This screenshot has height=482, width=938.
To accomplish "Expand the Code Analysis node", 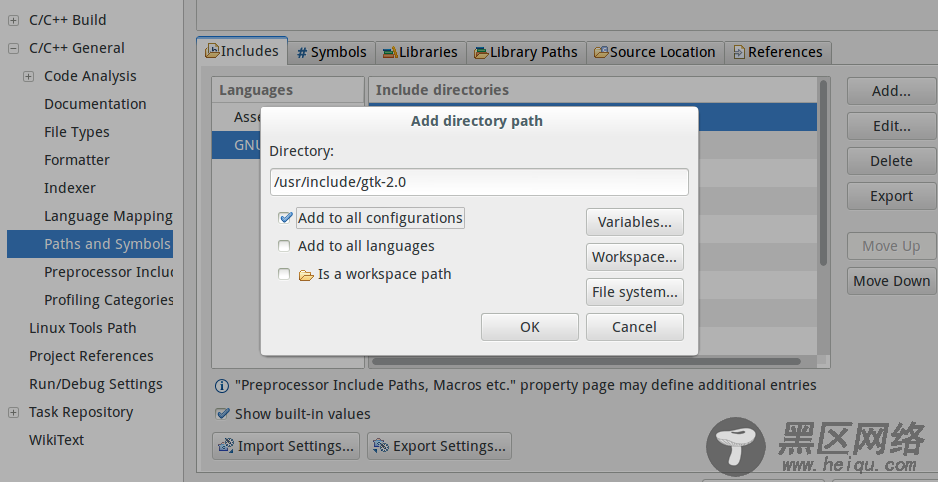I will [28, 77].
